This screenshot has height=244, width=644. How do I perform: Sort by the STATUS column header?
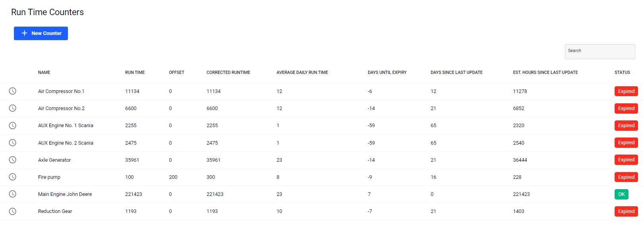click(x=622, y=72)
